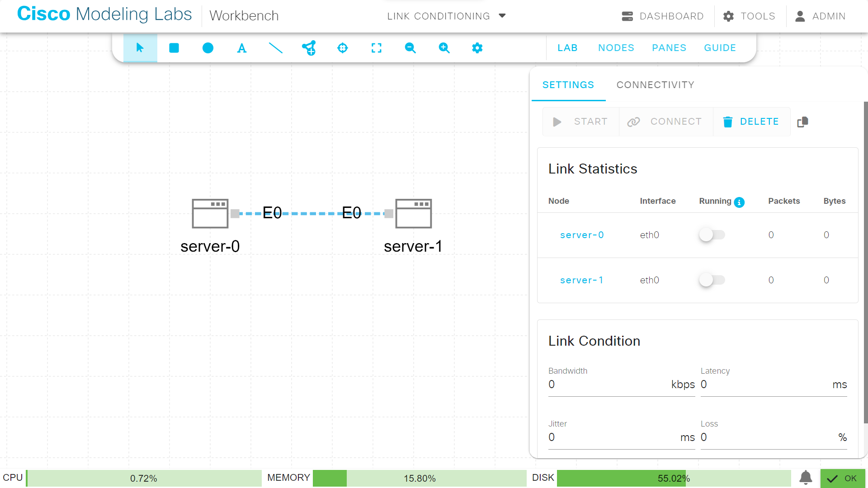Select the pointer selection tool
The image size is (868, 488).
coord(140,48)
